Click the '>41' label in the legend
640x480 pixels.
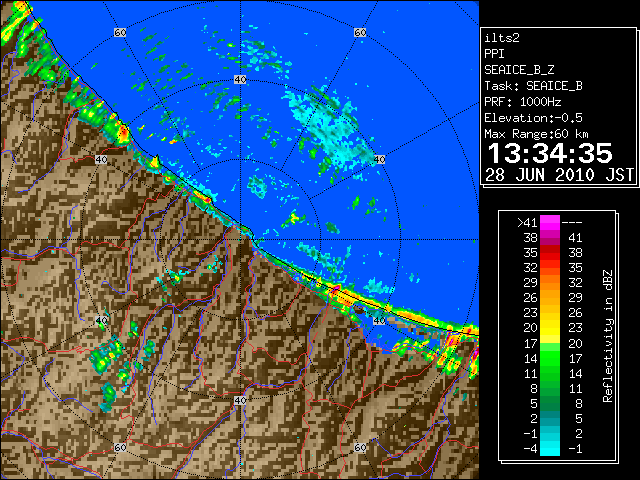(527, 223)
